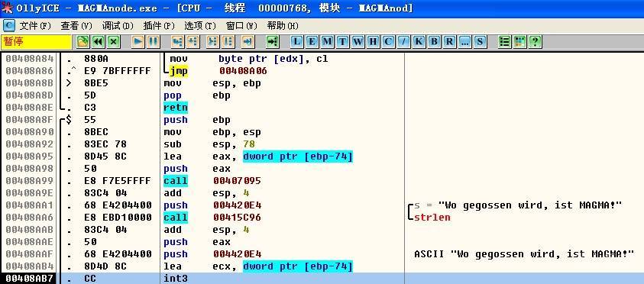Open Patches window with slash button

tap(403, 41)
